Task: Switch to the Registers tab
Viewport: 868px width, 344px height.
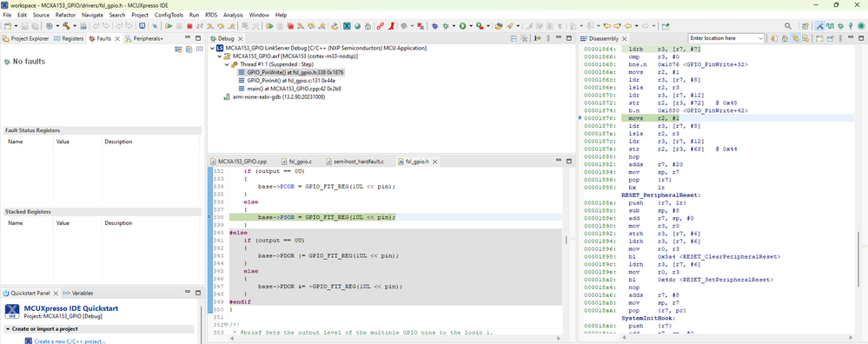Action: (69, 39)
